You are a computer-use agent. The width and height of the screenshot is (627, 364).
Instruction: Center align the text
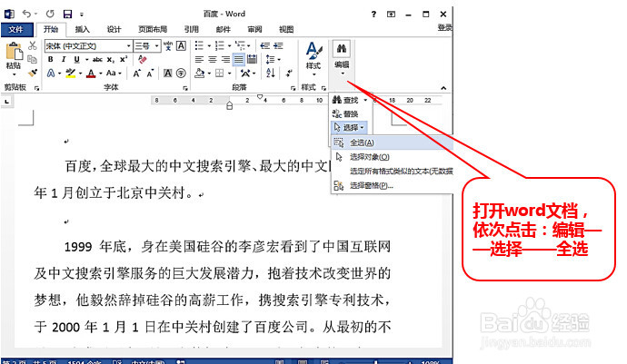(213, 60)
